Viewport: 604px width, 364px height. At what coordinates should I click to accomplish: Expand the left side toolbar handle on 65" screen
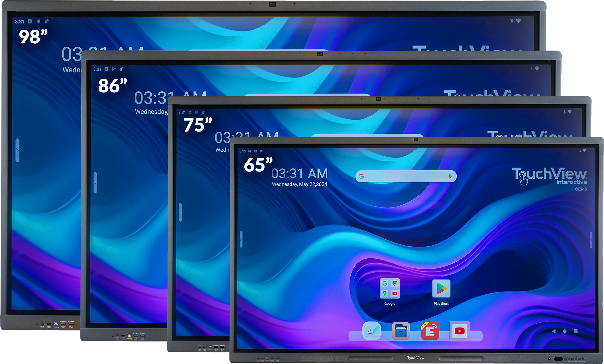(241, 239)
